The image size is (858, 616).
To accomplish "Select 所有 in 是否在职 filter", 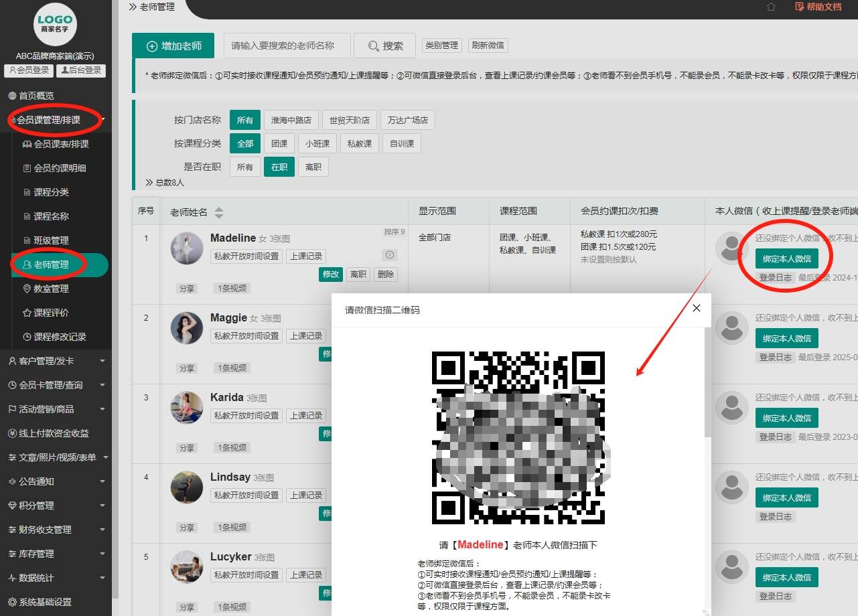I will pyautogui.click(x=245, y=167).
